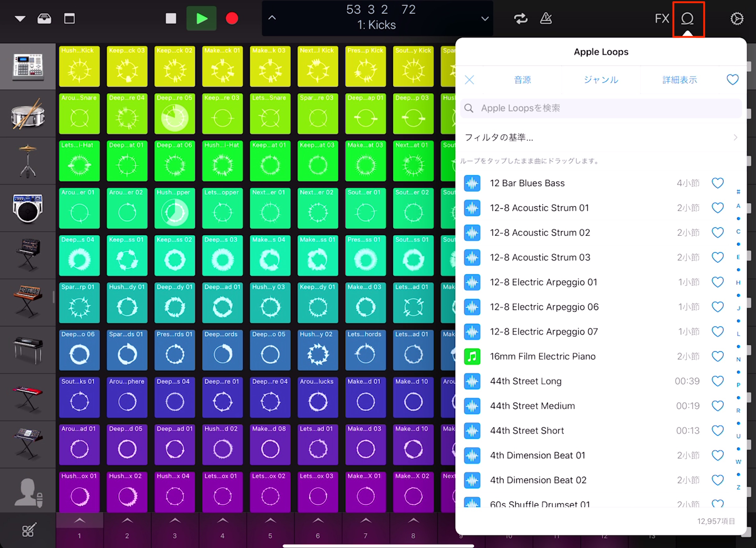
Task: Open the FX panel
Action: click(661, 19)
